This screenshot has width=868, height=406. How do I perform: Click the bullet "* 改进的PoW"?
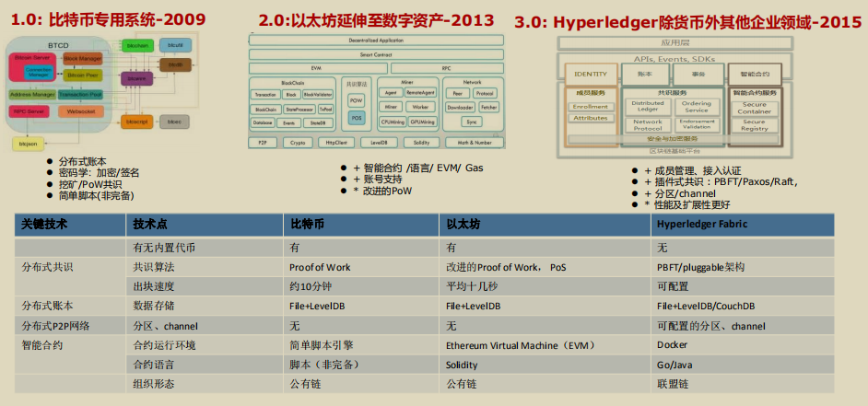coord(382,191)
